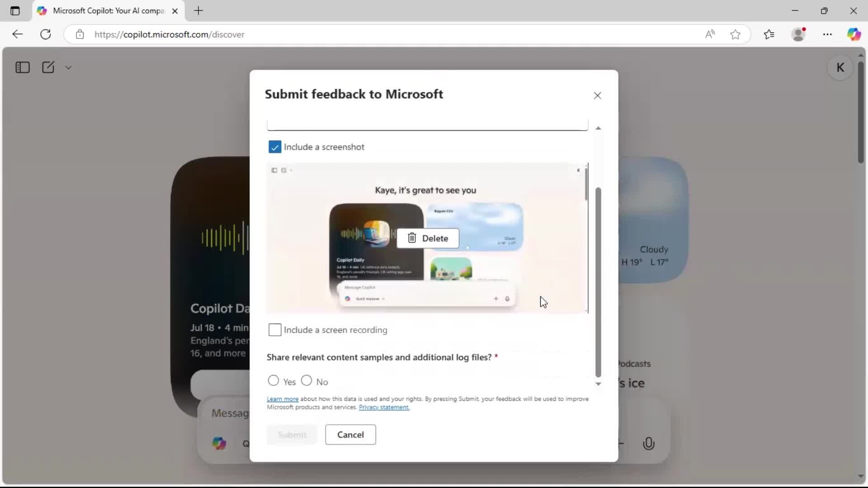Click the microphone icon in message box
Image resolution: width=868 pixels, height=488 pixels.
[648, 444]
